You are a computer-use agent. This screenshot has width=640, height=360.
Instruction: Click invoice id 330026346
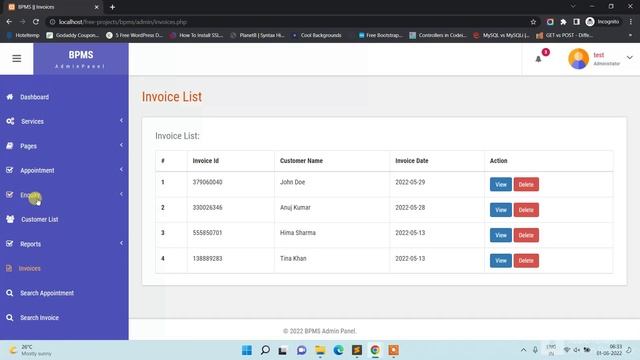pyautogui.click(x=207, y=207)
